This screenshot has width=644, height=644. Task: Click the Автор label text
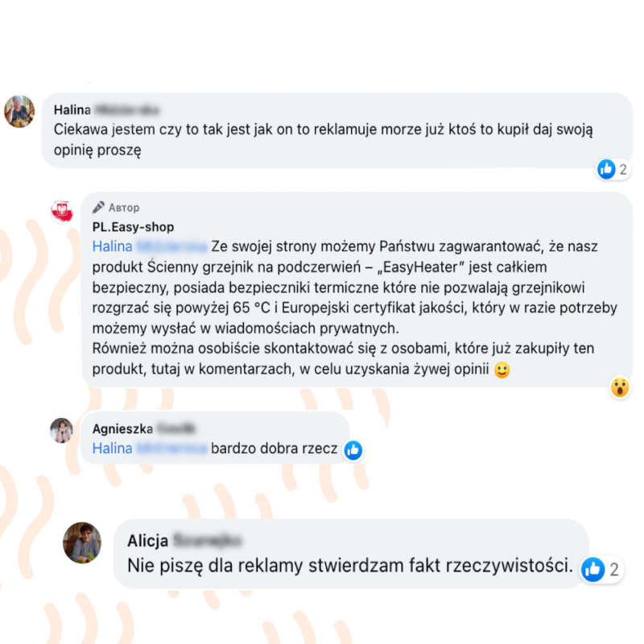pyautogui.click(x=124, y=208)
